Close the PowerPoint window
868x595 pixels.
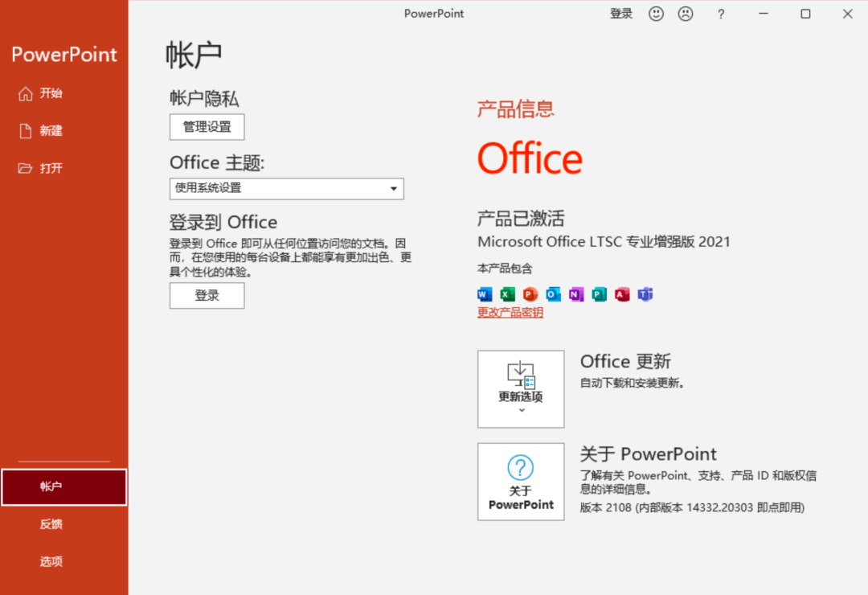tap(848, 14)
